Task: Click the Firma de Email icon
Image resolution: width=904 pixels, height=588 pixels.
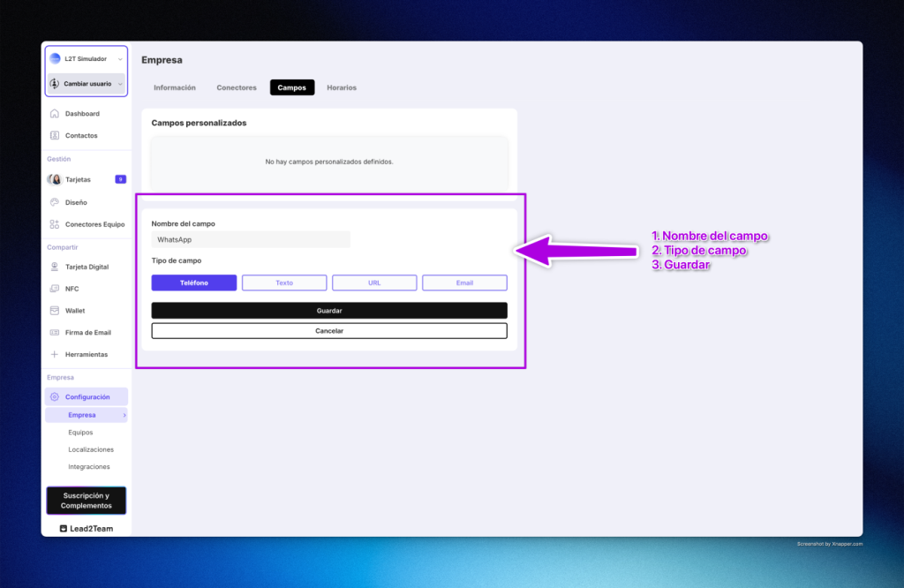Action: point(55,333)
